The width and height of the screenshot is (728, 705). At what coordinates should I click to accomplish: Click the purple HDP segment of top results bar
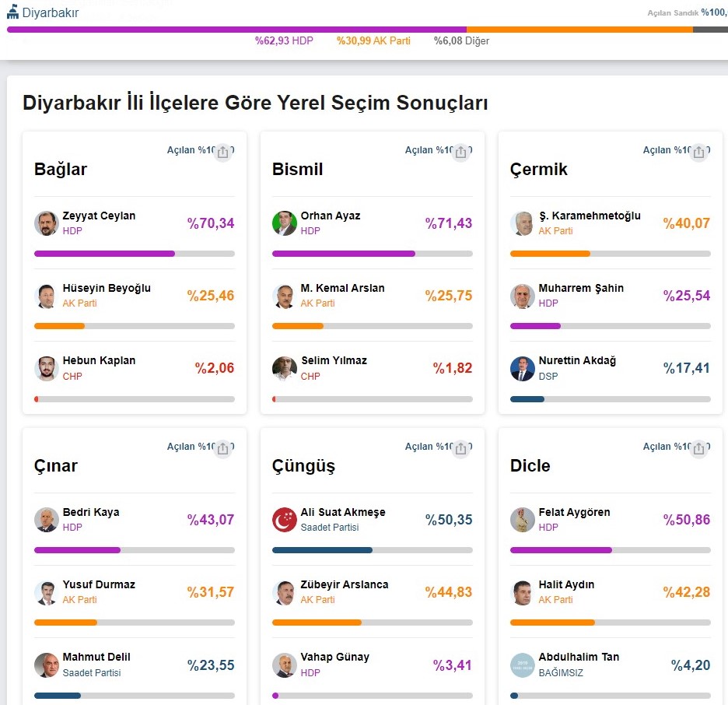point(233,30)
